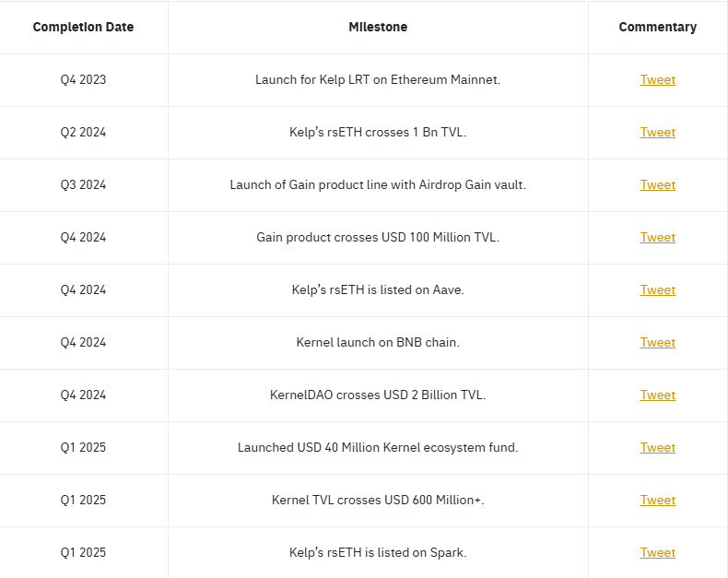Visit Tweet link for Kernel TVL crossing 600 Million
Screen dimensions: 728x578
(657, 501)
